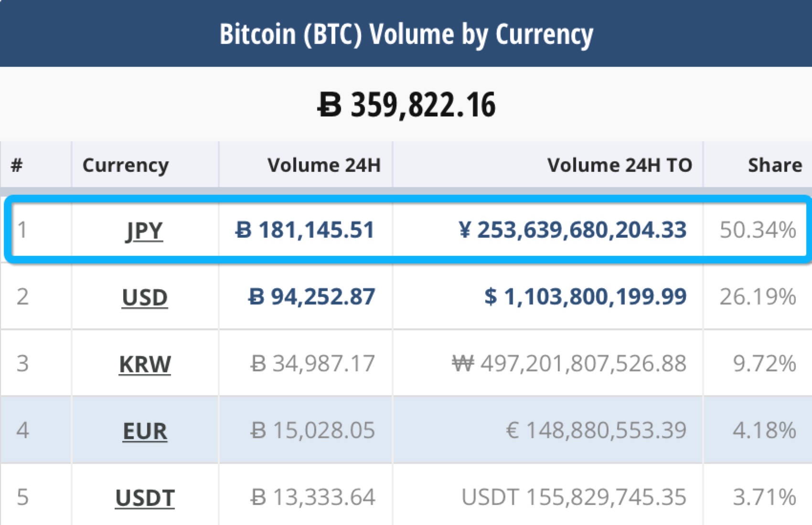This screenshot has width=812, height=525.
Task: Open the KRW currency link
Action: [145, 364]
